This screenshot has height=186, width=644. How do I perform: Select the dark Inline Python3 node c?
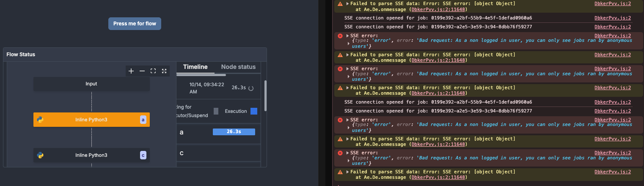pos(91,155)
